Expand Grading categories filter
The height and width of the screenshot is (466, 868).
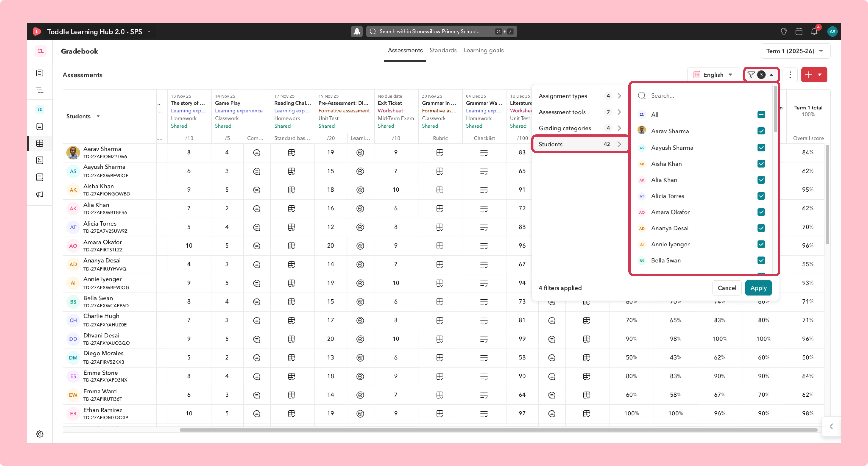tap(580, 128)
